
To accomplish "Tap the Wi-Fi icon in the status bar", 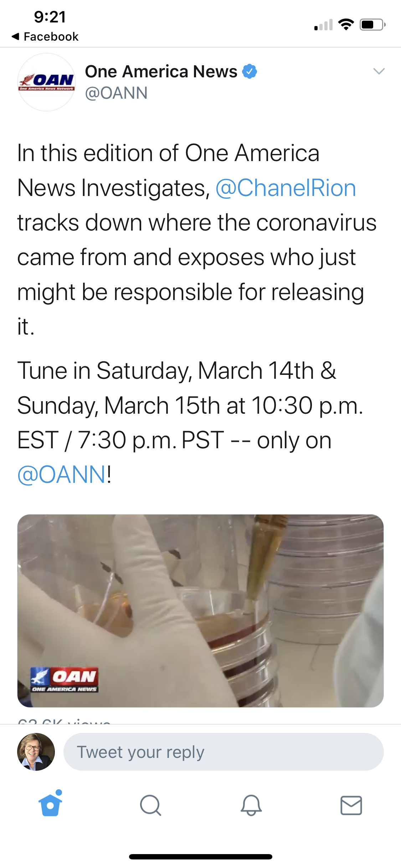I will 346,24.
